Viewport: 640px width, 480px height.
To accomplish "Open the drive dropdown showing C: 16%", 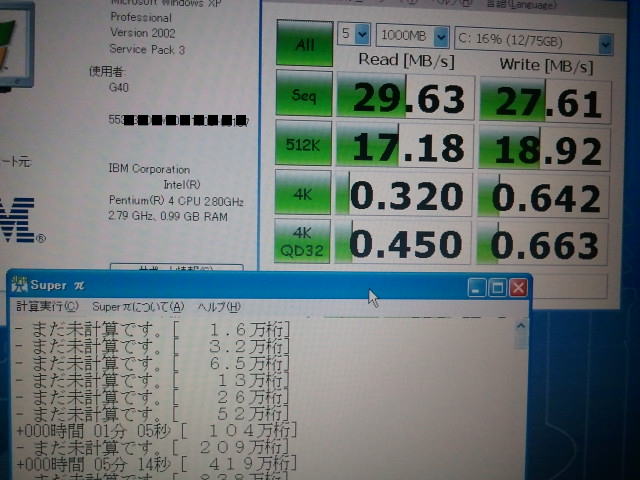I will [x=533, y=41].
